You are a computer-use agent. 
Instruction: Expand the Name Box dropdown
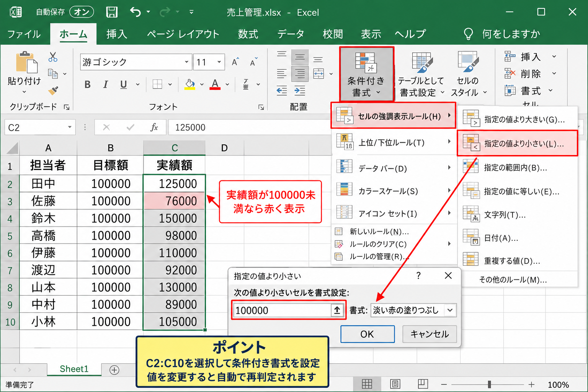pos(70,127)
